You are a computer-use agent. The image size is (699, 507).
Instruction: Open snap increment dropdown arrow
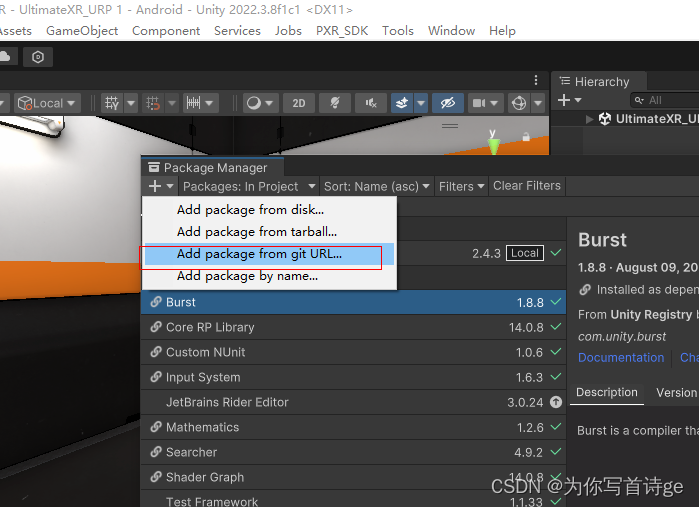coord(210,103)
